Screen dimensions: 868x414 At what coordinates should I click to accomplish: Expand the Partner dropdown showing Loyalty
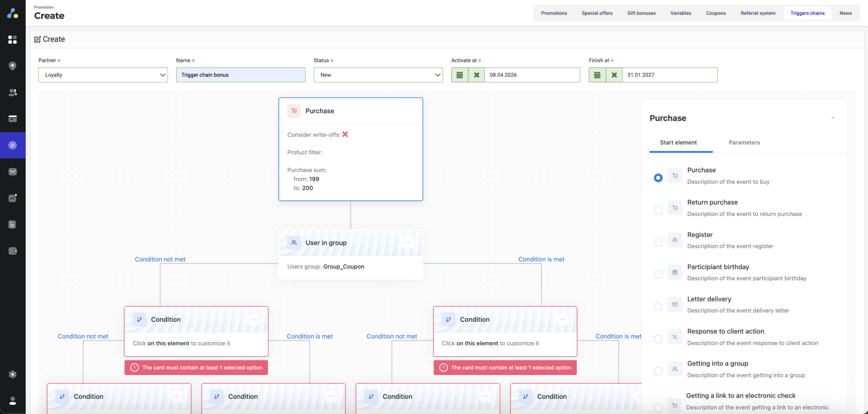pos(103,75)
